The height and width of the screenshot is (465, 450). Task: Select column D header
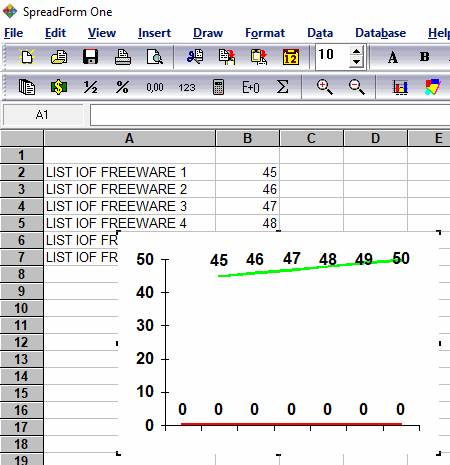[375, 138]
